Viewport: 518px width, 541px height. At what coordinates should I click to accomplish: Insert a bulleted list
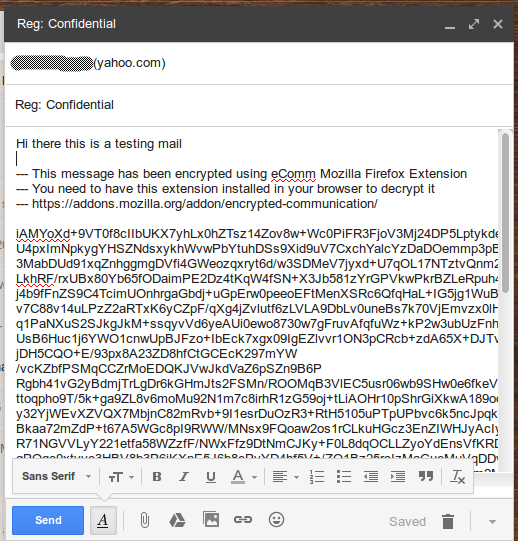point(344,477)
